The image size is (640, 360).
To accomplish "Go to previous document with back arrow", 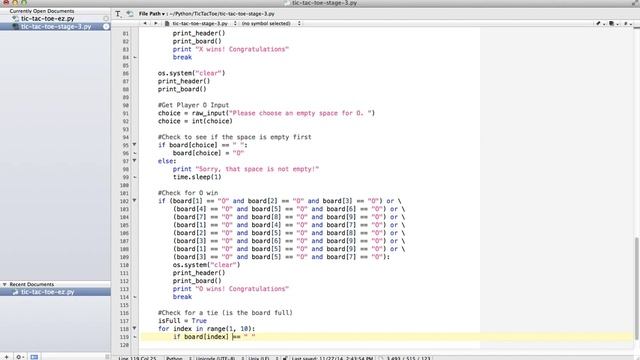I will tap(145, 23).
